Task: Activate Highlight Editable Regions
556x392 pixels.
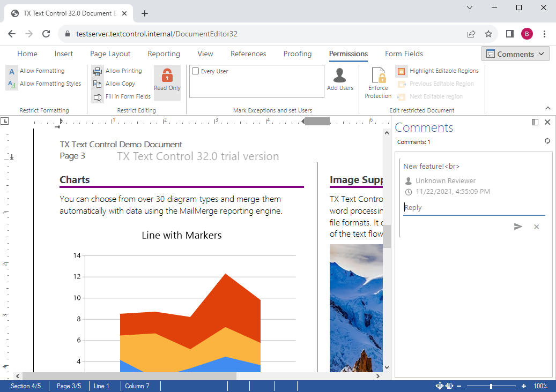Action: pos(401,71)
